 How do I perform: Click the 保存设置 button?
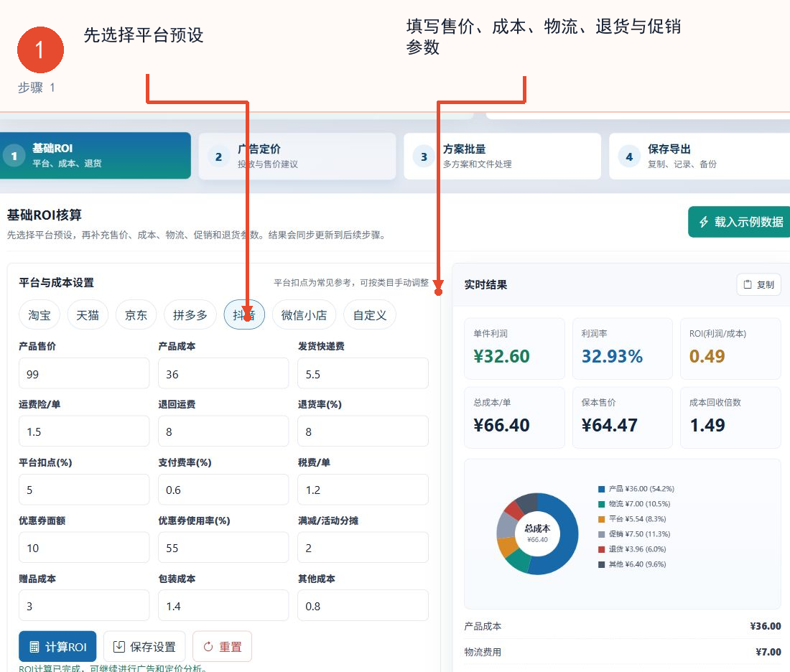coord(144,646)
